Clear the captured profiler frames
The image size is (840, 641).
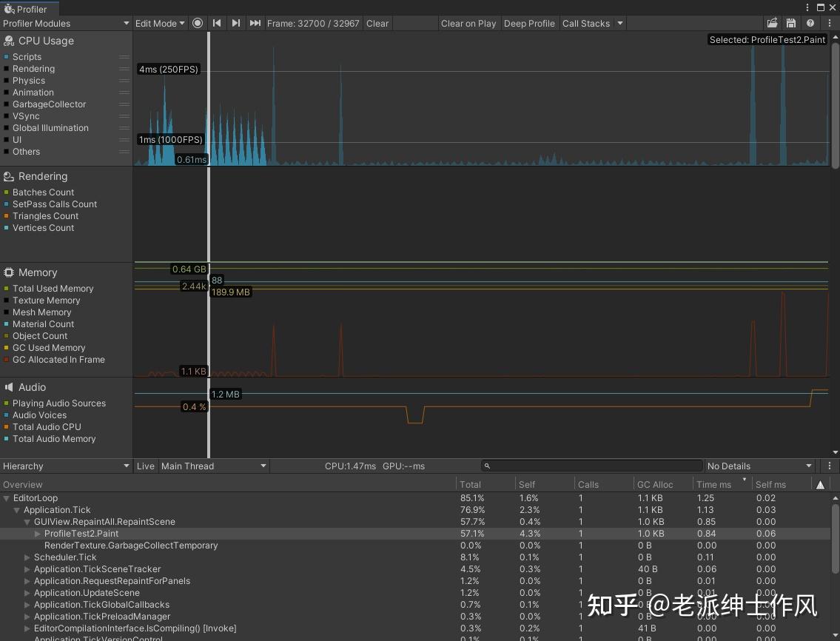tap(377, 23)
